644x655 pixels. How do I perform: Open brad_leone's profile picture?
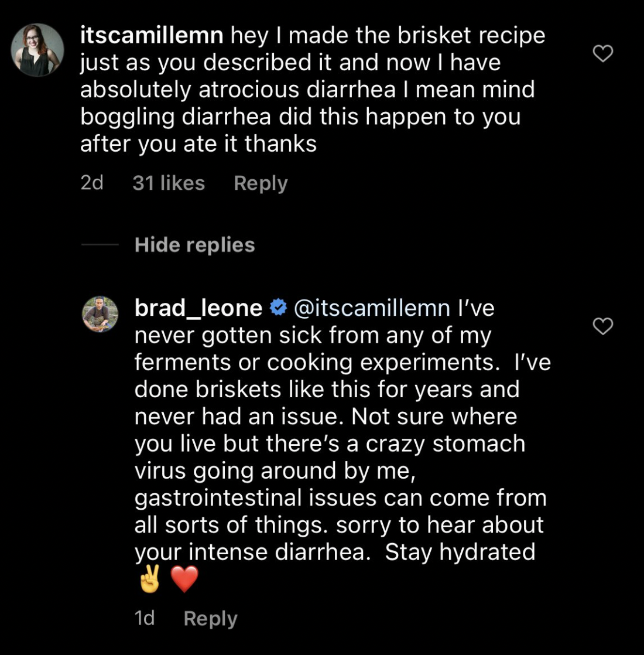tap(100, 314)
